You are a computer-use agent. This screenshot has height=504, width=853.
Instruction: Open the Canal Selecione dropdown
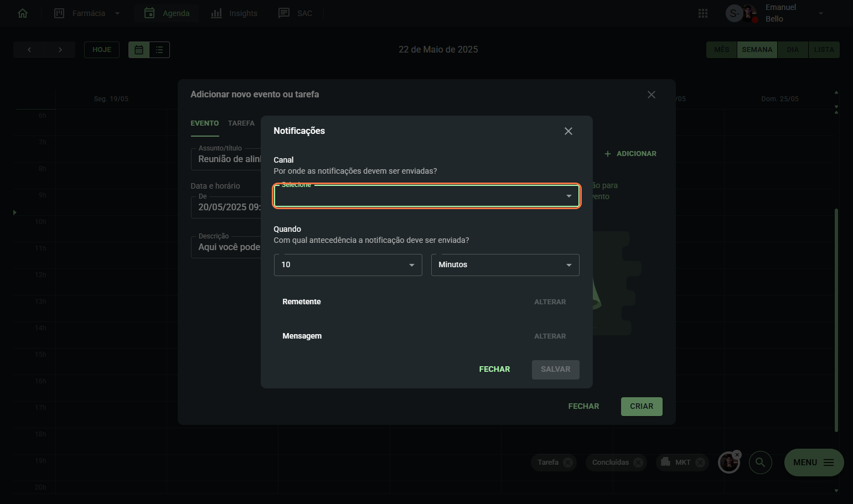[426, 196]
